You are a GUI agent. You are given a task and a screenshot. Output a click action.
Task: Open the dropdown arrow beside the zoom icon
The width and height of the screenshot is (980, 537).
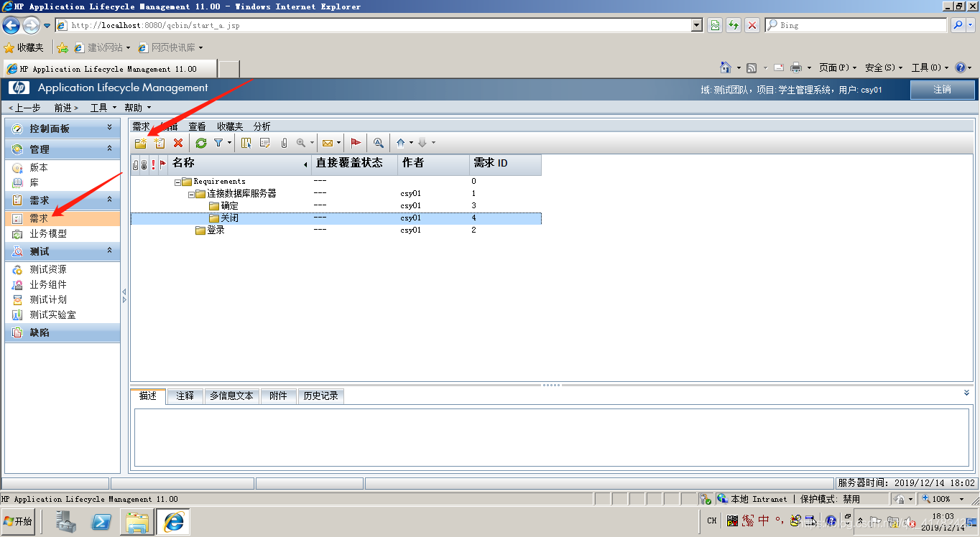click(312, 143)
